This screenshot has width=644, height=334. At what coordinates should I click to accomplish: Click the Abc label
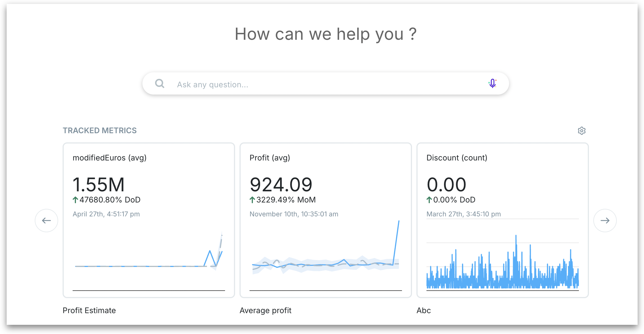click(424, 310)
